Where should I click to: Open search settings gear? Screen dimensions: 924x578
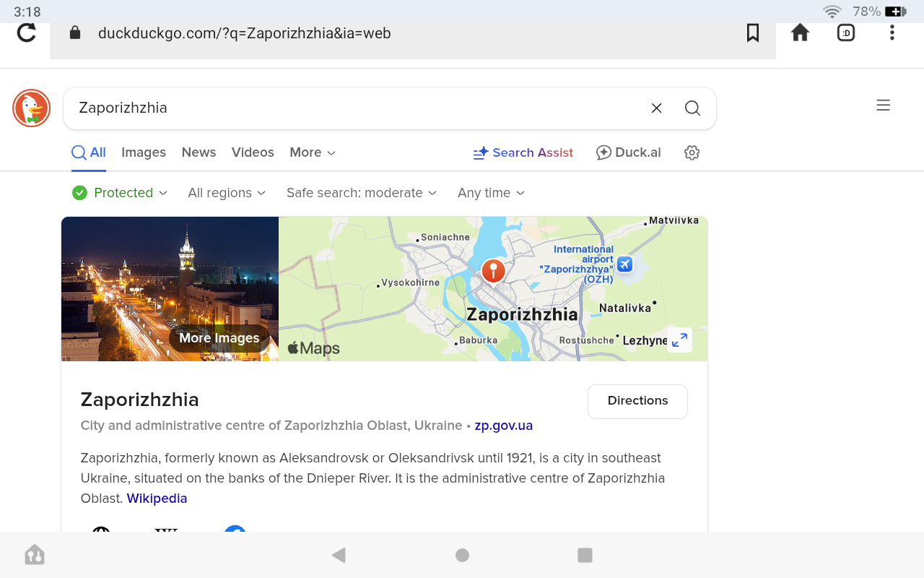click(692, 152)
